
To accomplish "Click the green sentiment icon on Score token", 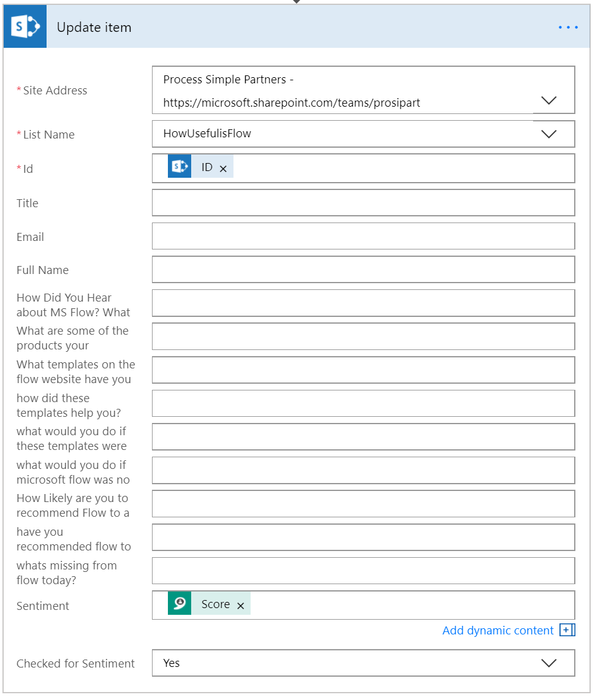I will (x=180, y=604).
